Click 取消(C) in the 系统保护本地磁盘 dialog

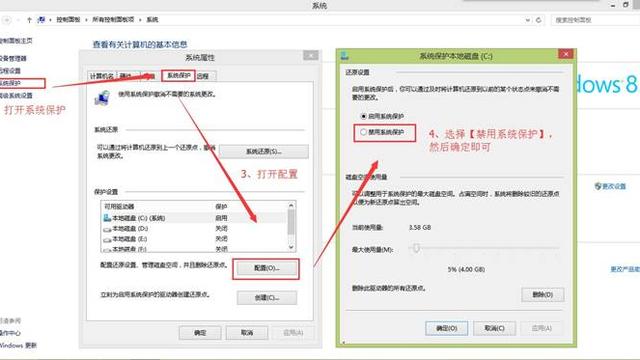coord(494,328)
